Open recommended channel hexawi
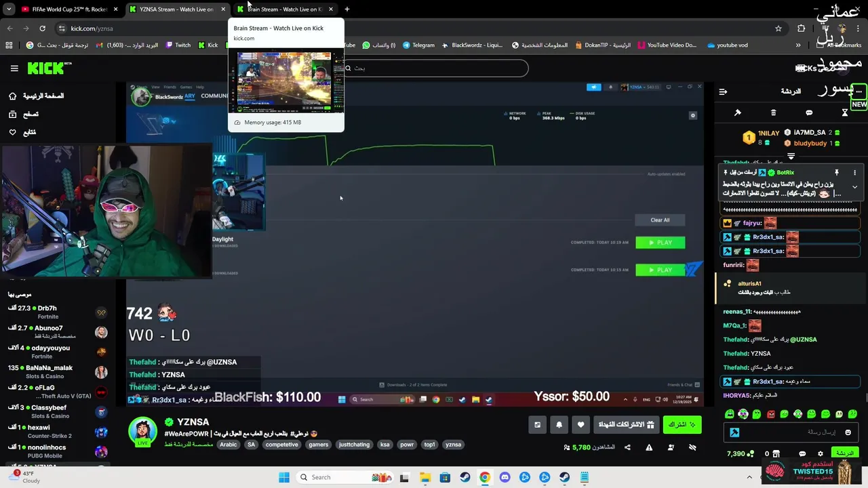The width and height of the screenshot is (868, 488). 57,432
